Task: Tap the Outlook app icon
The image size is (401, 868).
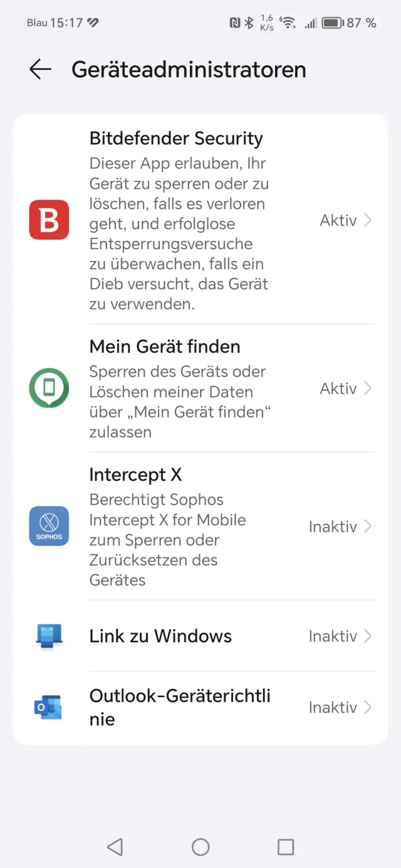Action: click(x=49, y=707)
